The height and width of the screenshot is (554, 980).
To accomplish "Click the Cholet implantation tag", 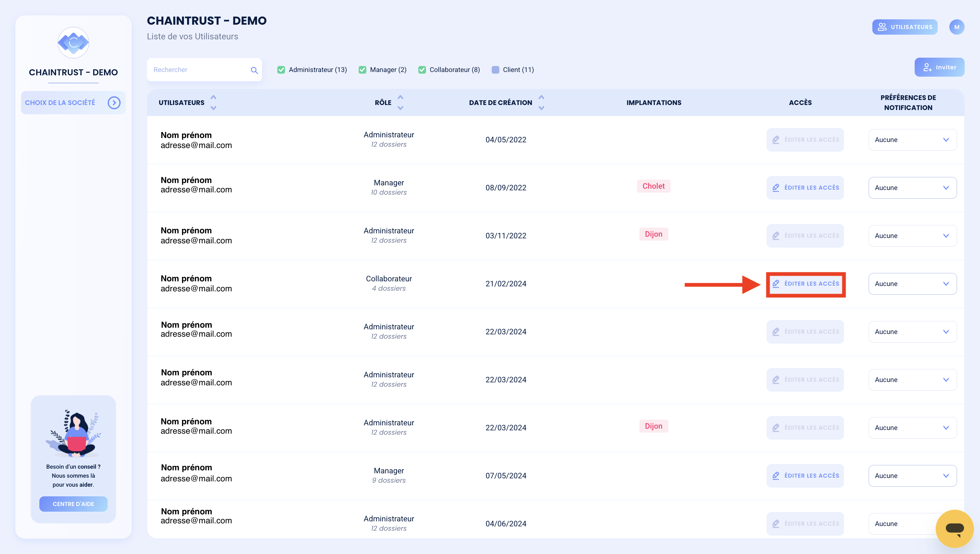I will (654, 186).
